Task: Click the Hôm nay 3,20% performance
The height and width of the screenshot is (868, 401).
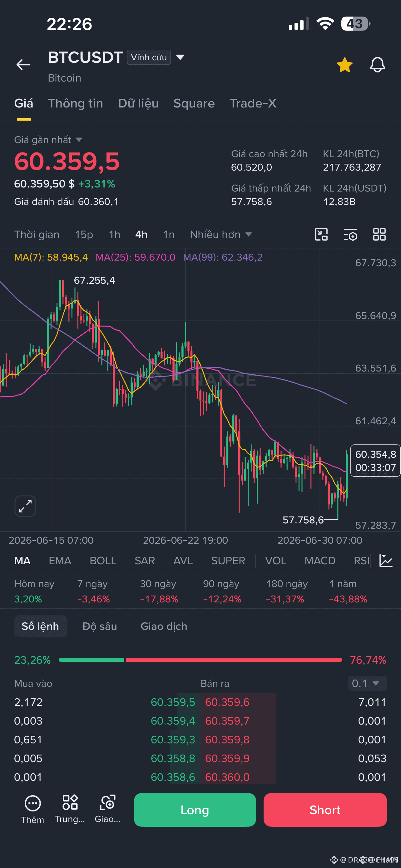Action: pyautogui.click(x=34, y=591)
